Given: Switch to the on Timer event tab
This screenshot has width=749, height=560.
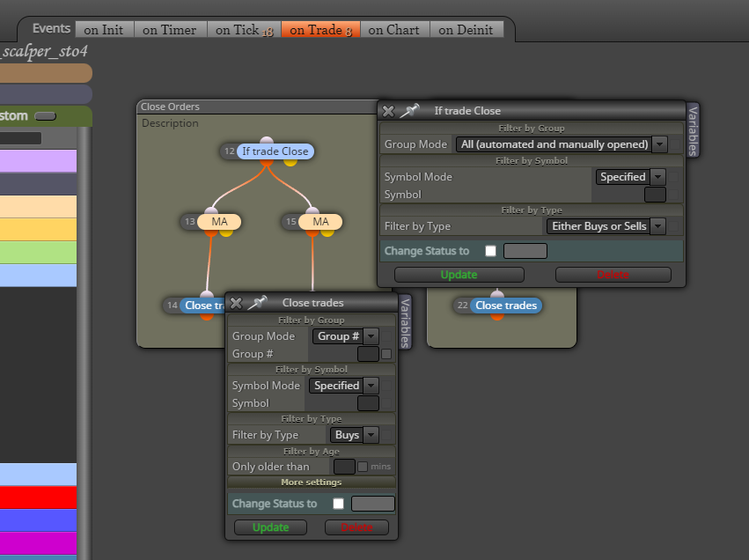Looking at the screenshot, I should [170, 30].
